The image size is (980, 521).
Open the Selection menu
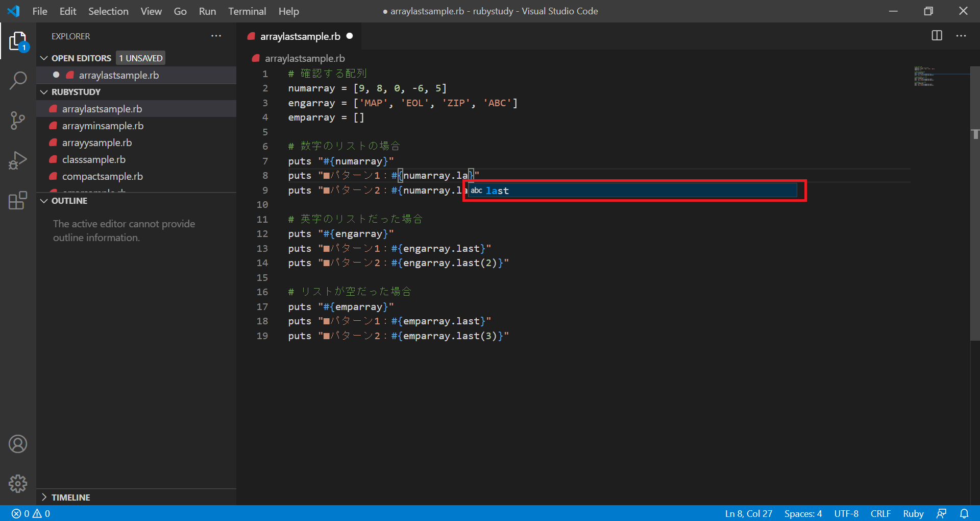[x=108, y=11]
